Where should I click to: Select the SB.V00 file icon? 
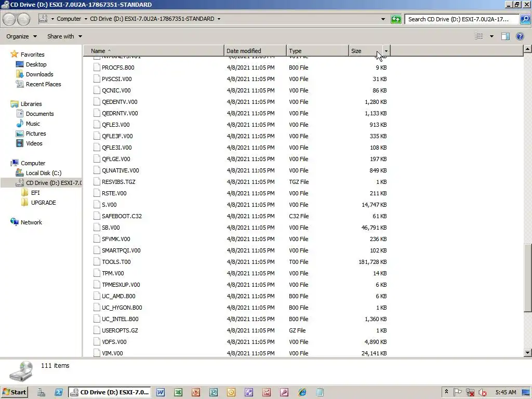(x=97, y=228)
